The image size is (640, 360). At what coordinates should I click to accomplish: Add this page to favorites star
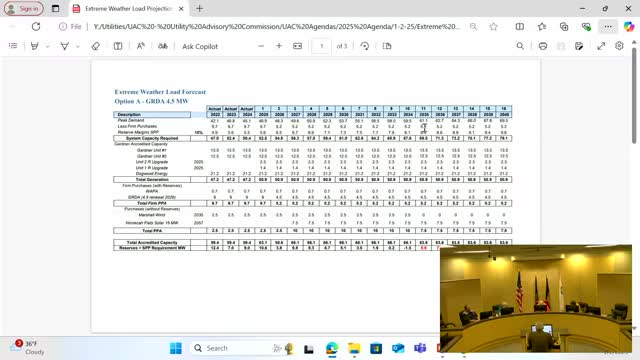pyautogui.click(x=493, y=27)
